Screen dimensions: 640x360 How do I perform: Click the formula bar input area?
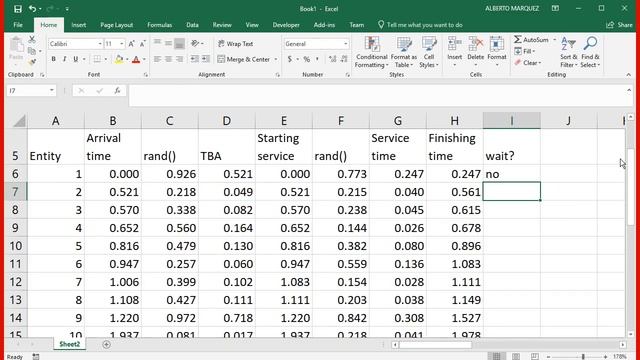pos(376,96)
